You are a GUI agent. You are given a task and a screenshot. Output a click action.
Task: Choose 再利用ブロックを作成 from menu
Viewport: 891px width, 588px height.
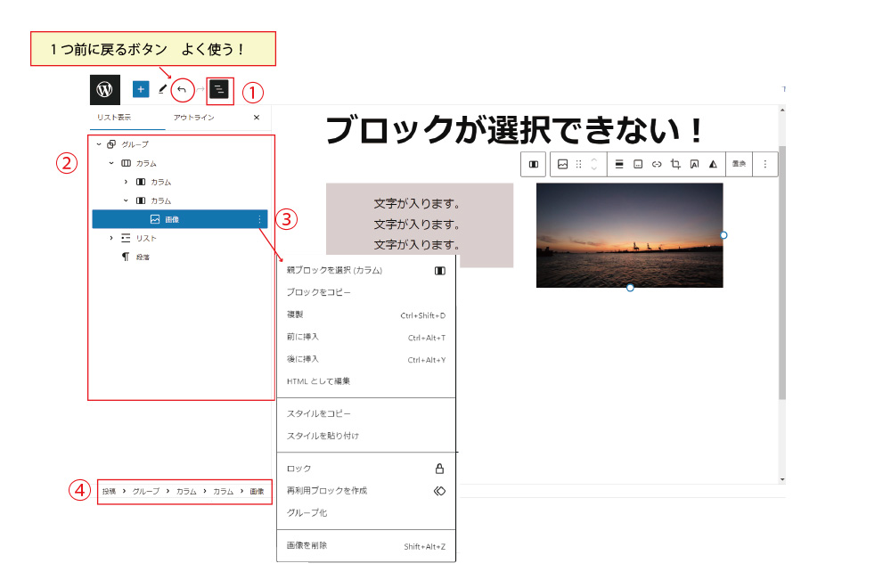pos(366,491)
